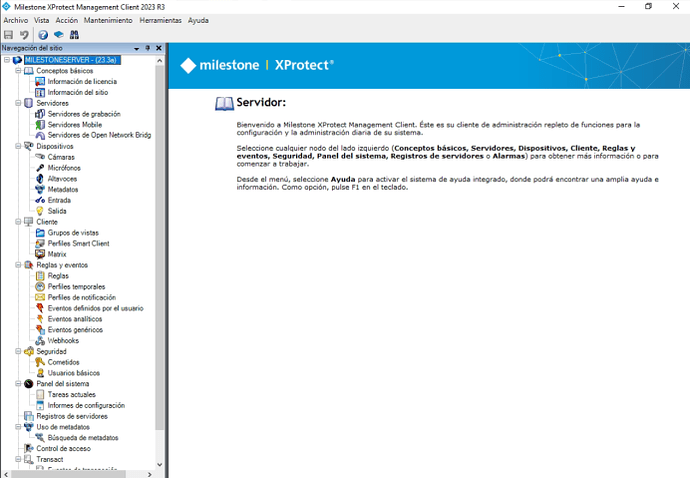Click the Metadatos icon
This screenshot has width=690, height=478.
40,189
